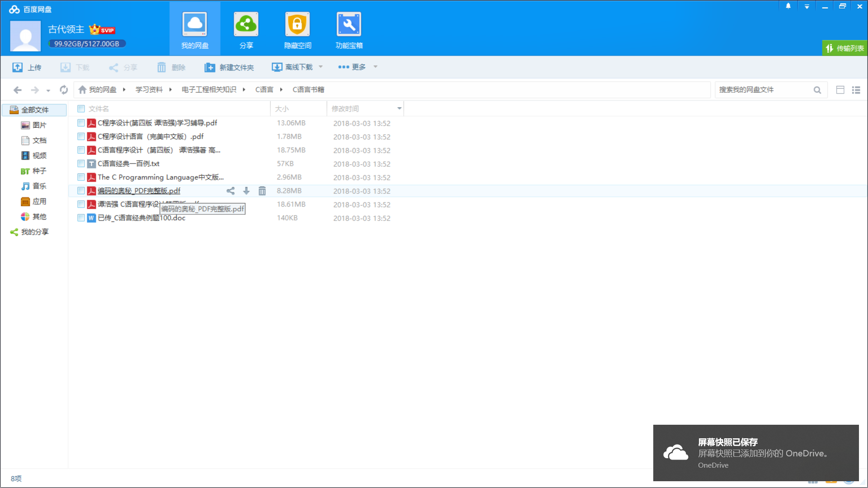Check the C程序设计(第四版 谭浩强)学习辅导.pdf checkbox

click(x=81, y=123)
